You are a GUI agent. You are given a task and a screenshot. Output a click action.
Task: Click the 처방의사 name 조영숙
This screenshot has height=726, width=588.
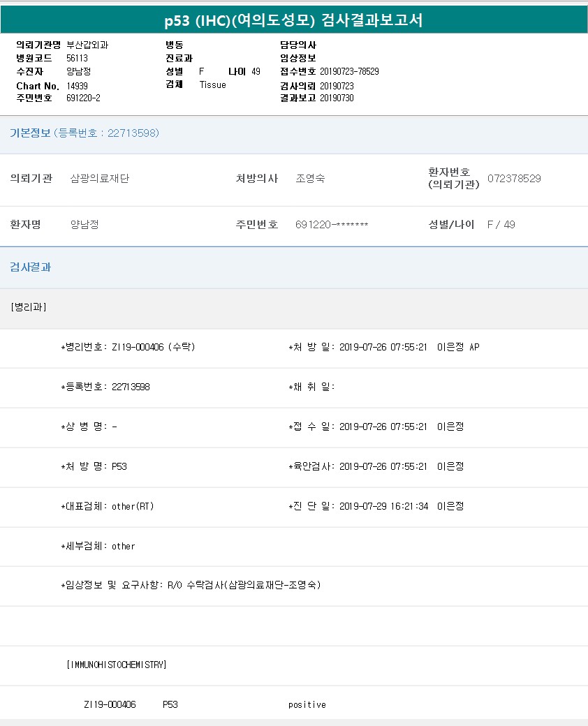click(x=310, y=178)
